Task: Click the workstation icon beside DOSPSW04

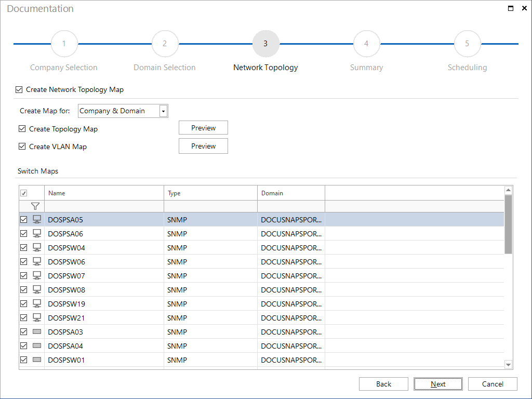Action: [x=37, y=248]
